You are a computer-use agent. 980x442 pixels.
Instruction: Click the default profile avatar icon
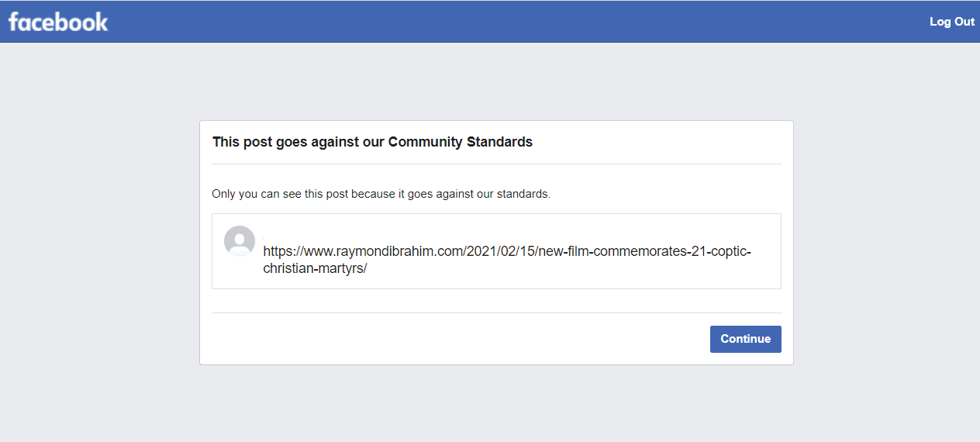coord(240,241)
